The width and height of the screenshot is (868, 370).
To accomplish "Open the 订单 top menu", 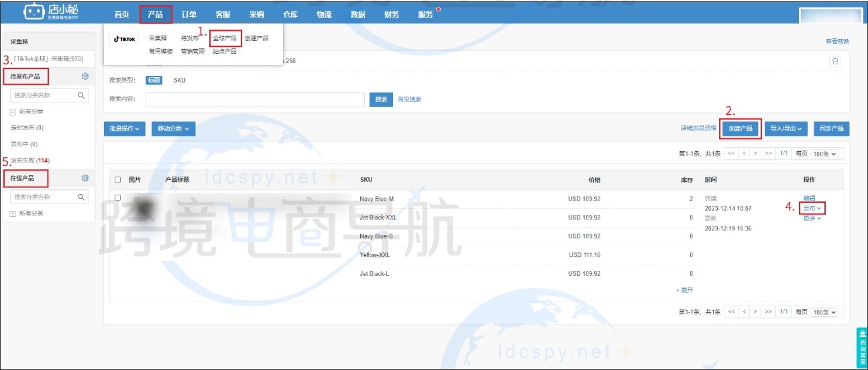I will point(189,14).
